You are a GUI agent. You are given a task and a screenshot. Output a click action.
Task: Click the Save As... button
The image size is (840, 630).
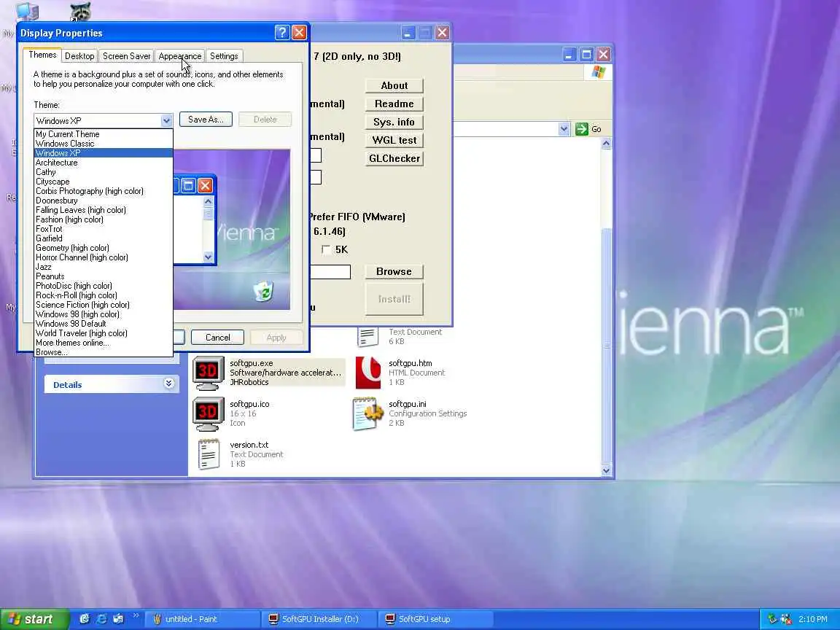[206, 120]
